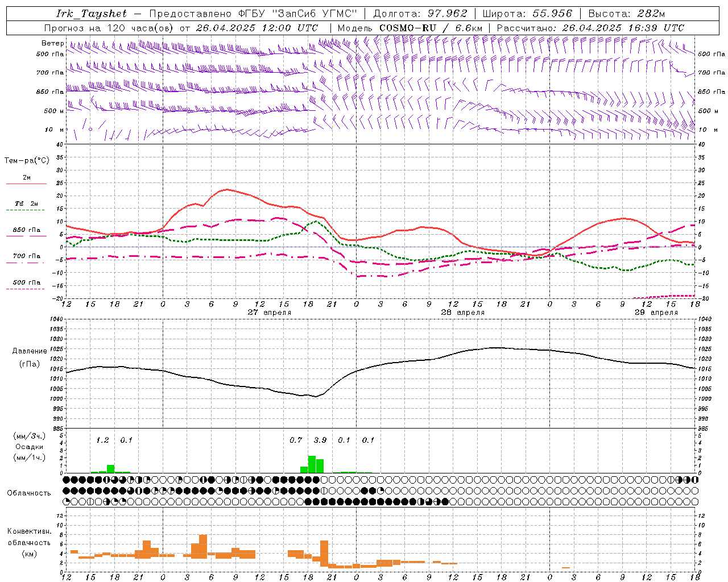Click the "0.7" precipitation total value
The height and width of the screenshot is (582, 728).
[296, 440]
